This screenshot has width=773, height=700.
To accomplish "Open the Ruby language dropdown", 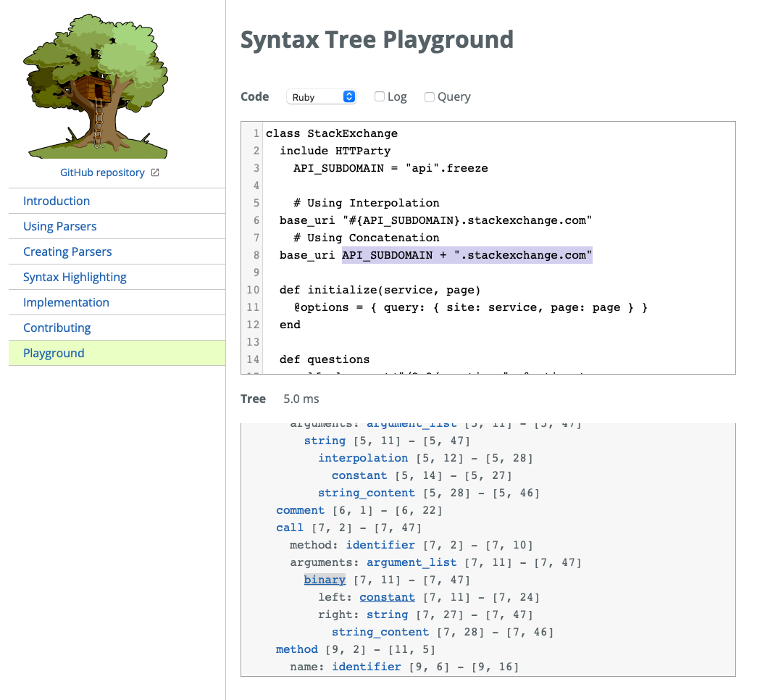I will tap(321, 97).
